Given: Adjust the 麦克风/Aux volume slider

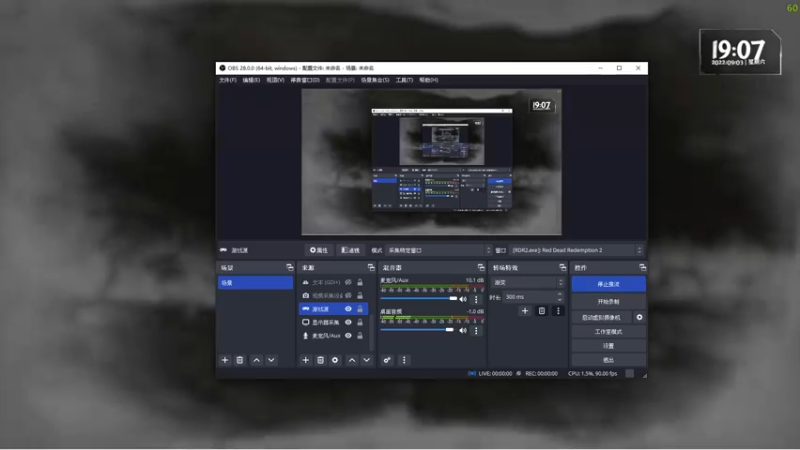Looking at the screenshot, I should tap(419, 298).
